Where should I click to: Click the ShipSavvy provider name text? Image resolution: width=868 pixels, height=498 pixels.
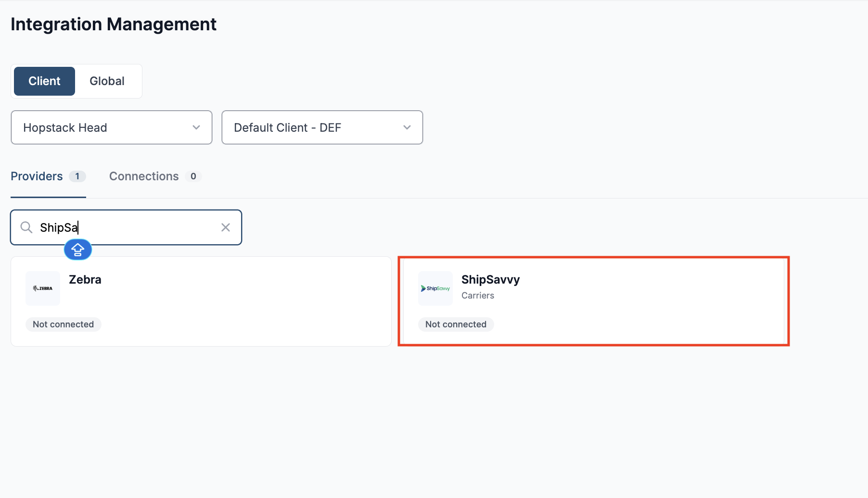491,280
